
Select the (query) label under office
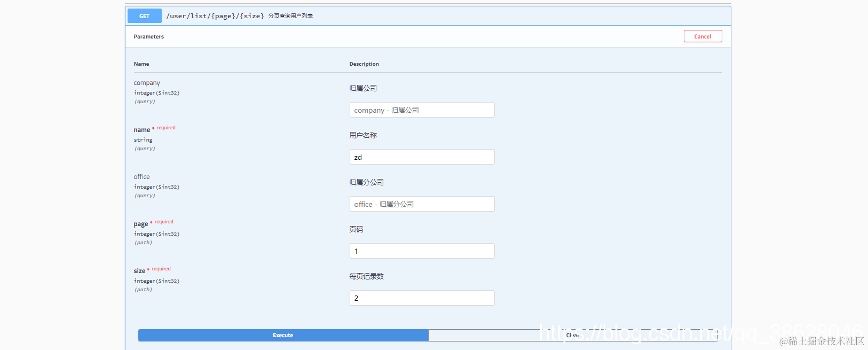coord(145,196)
